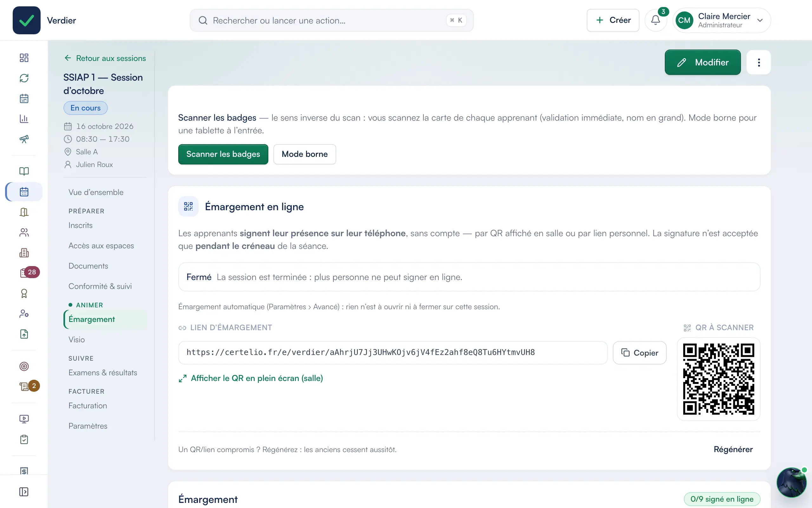The image size is (812, 508).
Task: Open the door (rooms) sidebar icon
Action: click(x=24, y=212)
